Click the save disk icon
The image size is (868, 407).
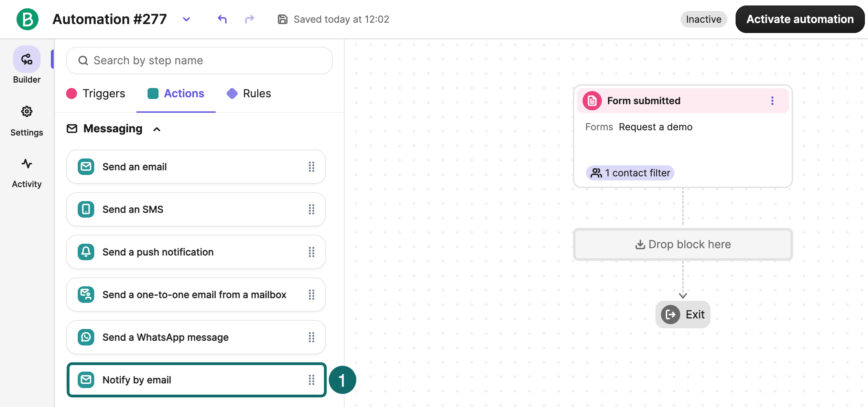(282, 19)
